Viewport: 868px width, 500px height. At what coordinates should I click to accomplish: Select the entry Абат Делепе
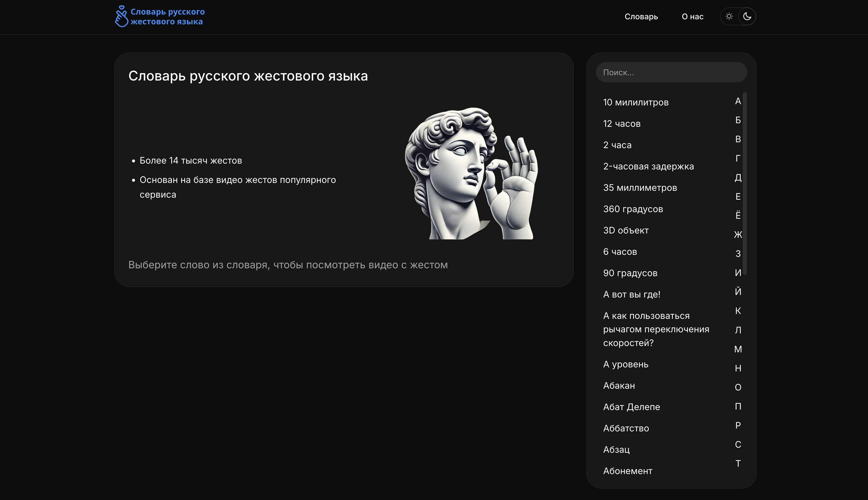tap(631, 407)
